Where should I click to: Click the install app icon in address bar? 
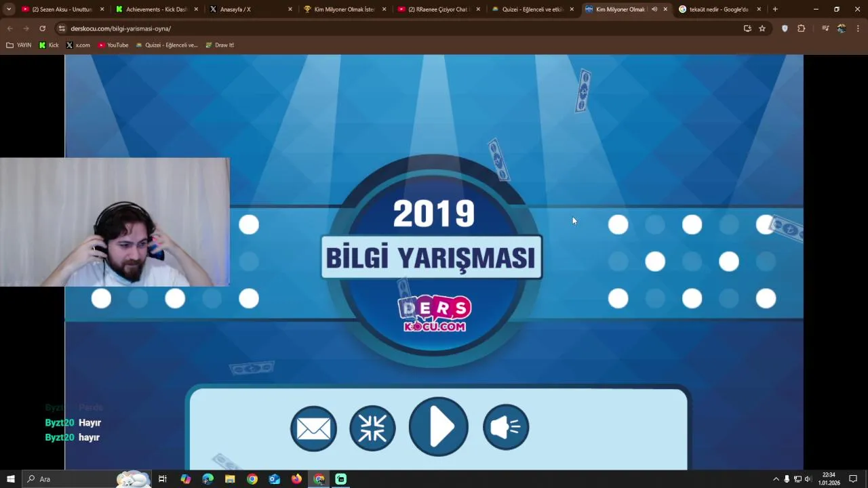747,28
